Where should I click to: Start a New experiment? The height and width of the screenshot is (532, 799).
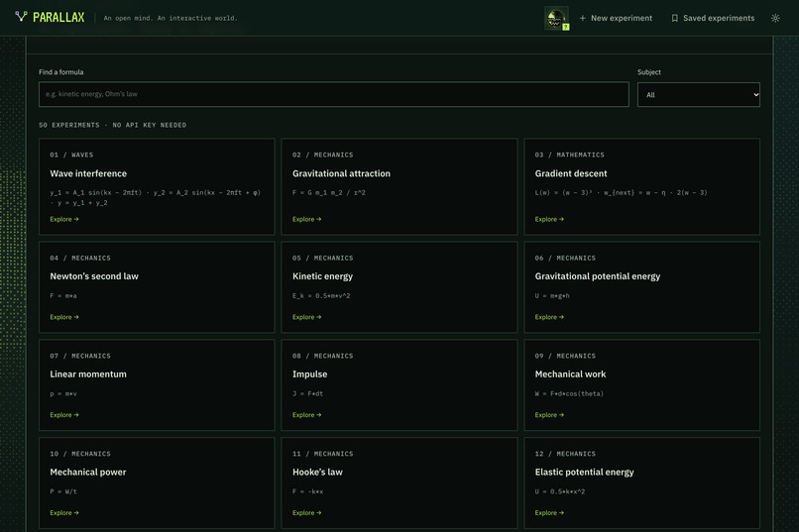point(616,18)
